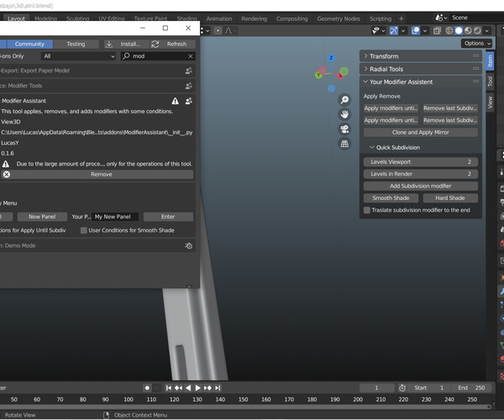
Task: Click the clear search X icon
Action: coord(190,56)
